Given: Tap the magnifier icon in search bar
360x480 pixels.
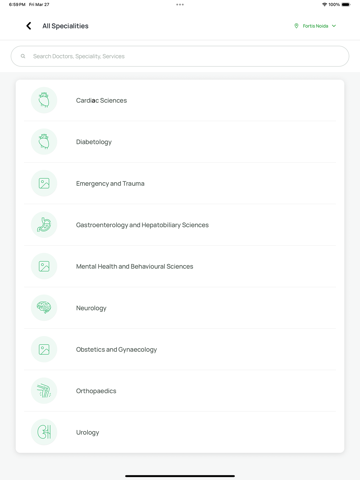Looking at the screenshot, I should pos(23,56).
